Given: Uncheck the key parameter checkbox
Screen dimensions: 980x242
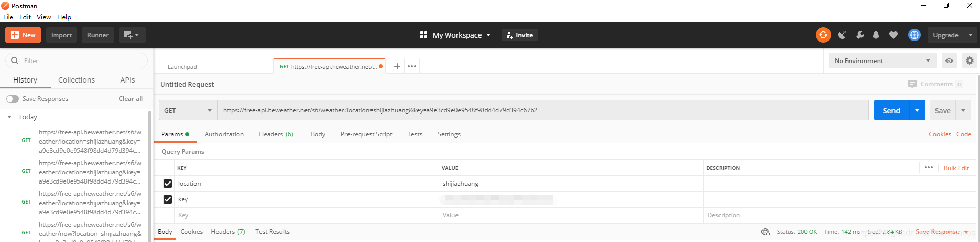Looking at the screenshot, I should [167, 199].
